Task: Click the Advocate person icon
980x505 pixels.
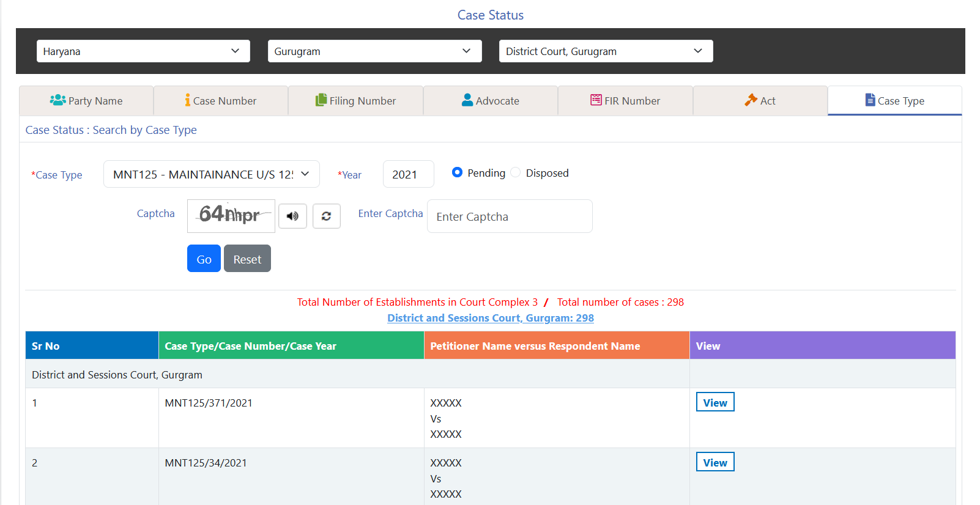Action: (x=467, y=100)
